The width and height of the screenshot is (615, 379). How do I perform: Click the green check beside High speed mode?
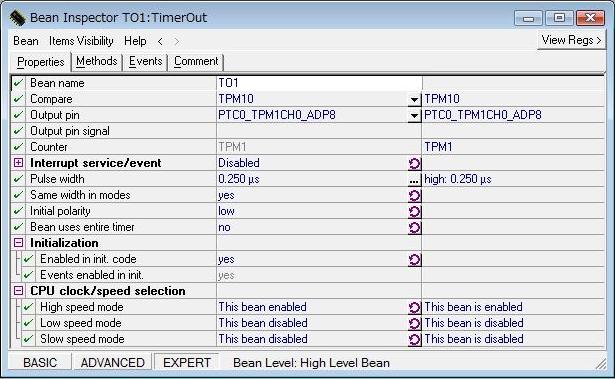pos(28,307)
